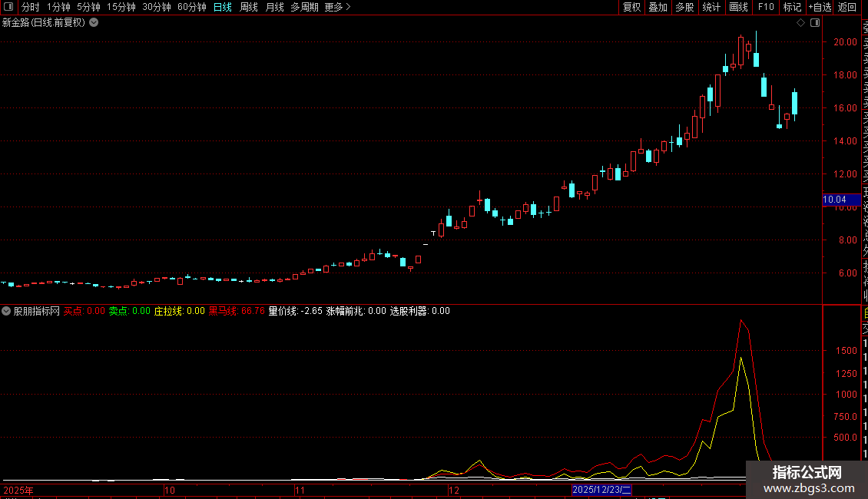Click the 新金路(日线.前复权) stock title
Image resolution: width=868 pixels, height=499 pixels.
pyautogui.click(x=44, y=23)
